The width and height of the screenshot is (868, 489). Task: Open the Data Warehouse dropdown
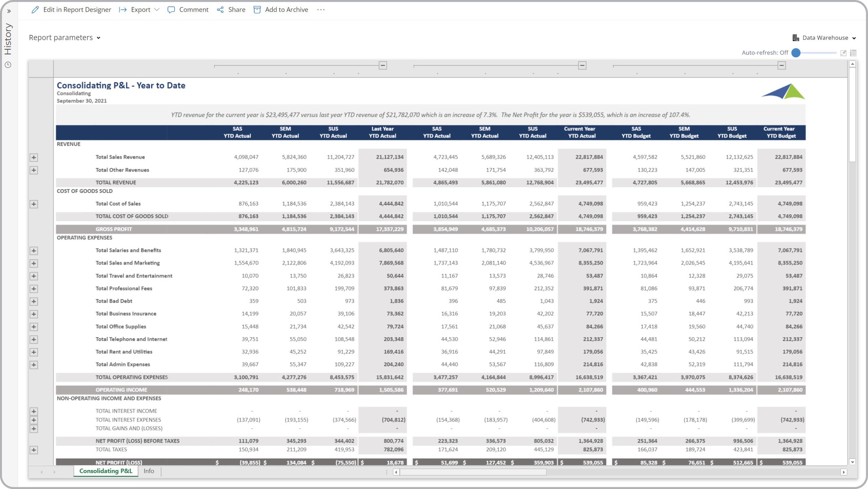click(824, 38)
